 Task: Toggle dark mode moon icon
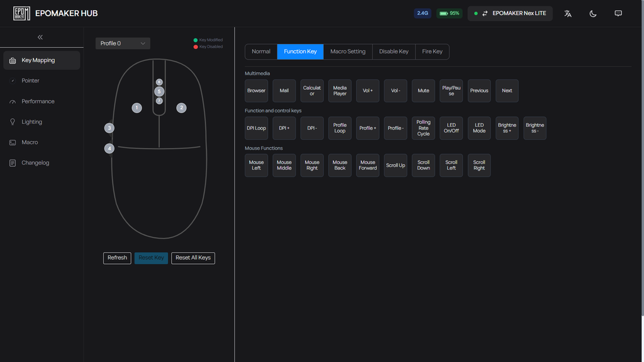tap(592, 14)
